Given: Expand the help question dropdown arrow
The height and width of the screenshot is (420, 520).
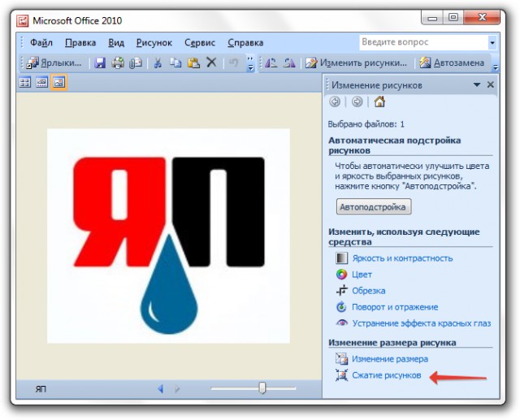Looking at the screenshot, I should (492, 42).
